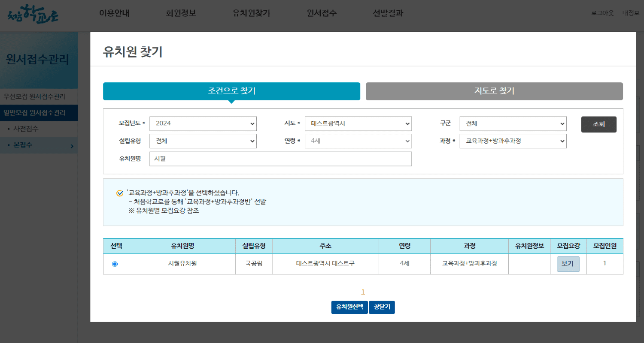Click page number 1 in pagination
Viewport: 644px width, 343px height.
coord(363,292)
